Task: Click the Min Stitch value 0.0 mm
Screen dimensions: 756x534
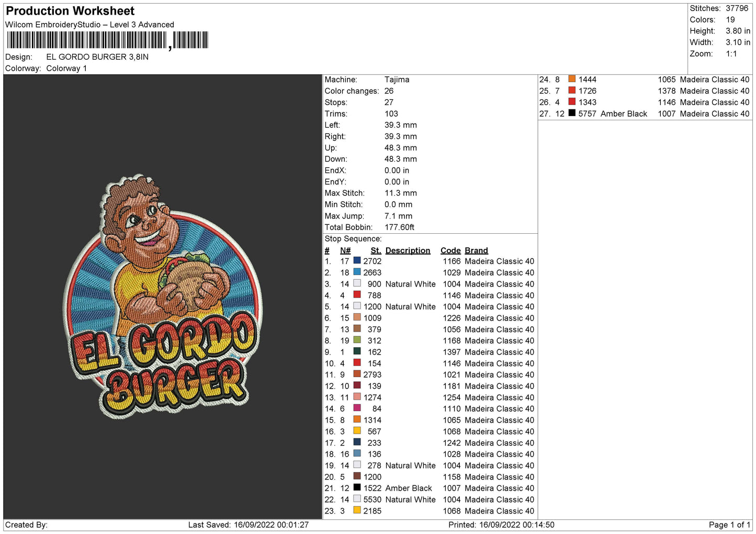Action: click(x=399, y=204)
